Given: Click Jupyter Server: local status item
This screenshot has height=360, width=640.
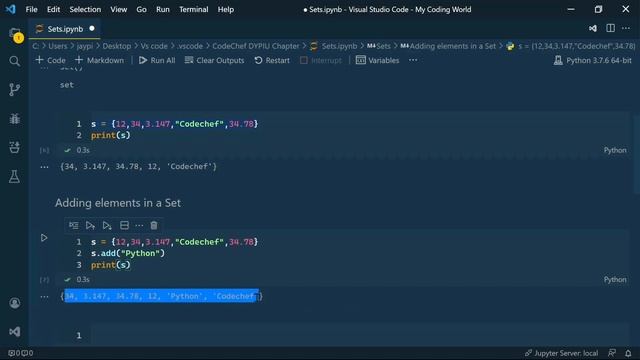Looking at the screenshot, I should tap(561, 353).
